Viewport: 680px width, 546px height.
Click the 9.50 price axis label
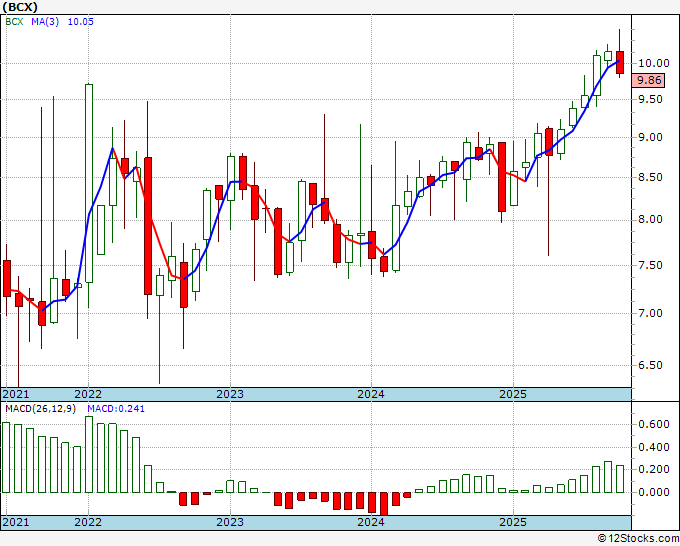click(x=651, y=99)
